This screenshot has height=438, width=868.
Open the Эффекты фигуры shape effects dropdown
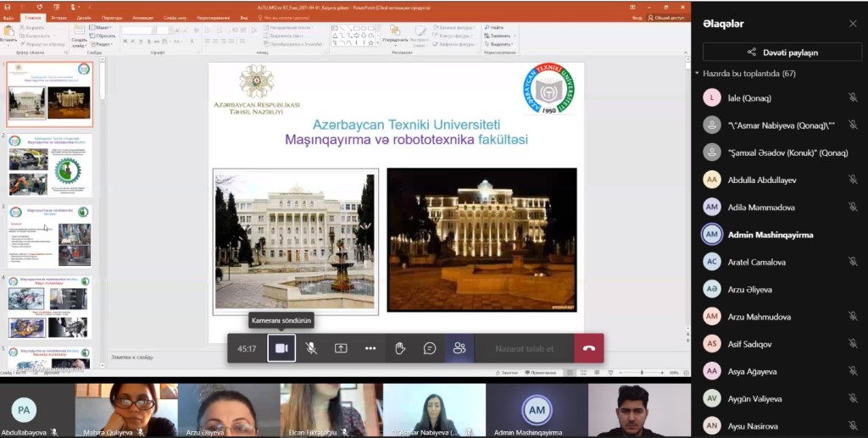(x=454, y=44)
